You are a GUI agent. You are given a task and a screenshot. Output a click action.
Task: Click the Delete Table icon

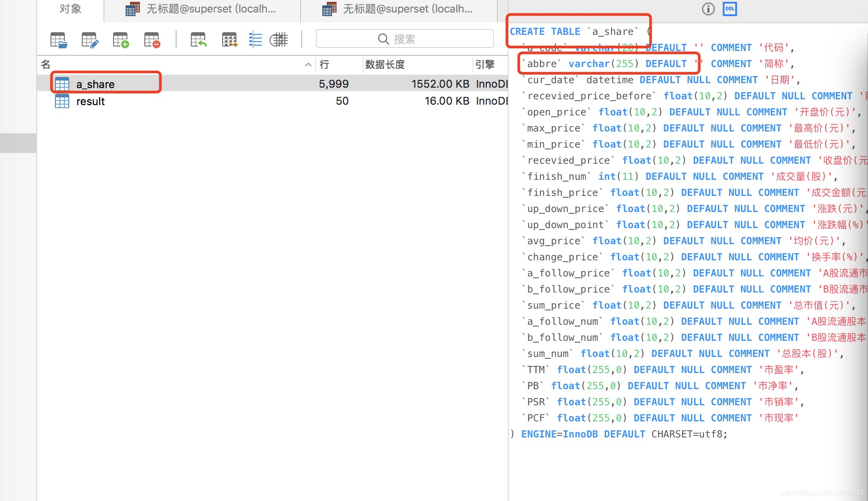pyautogui.click(x=152, y=39)
